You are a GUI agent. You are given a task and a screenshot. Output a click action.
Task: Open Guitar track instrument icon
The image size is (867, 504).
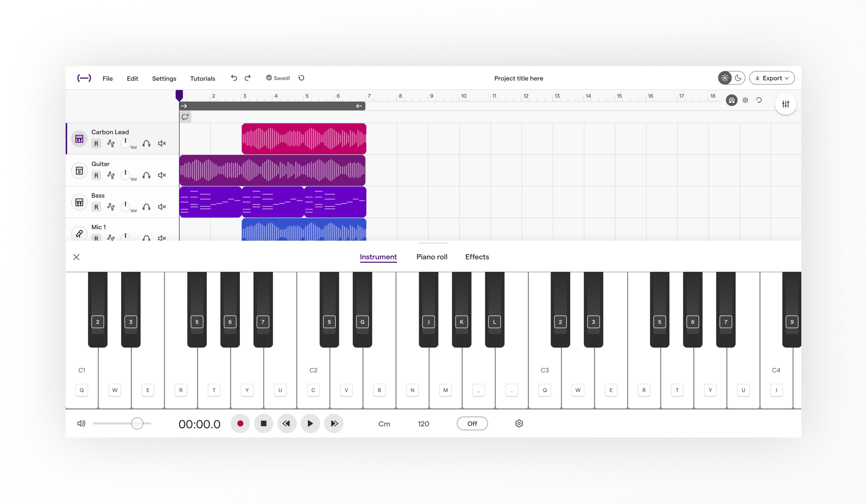(79, 171)
